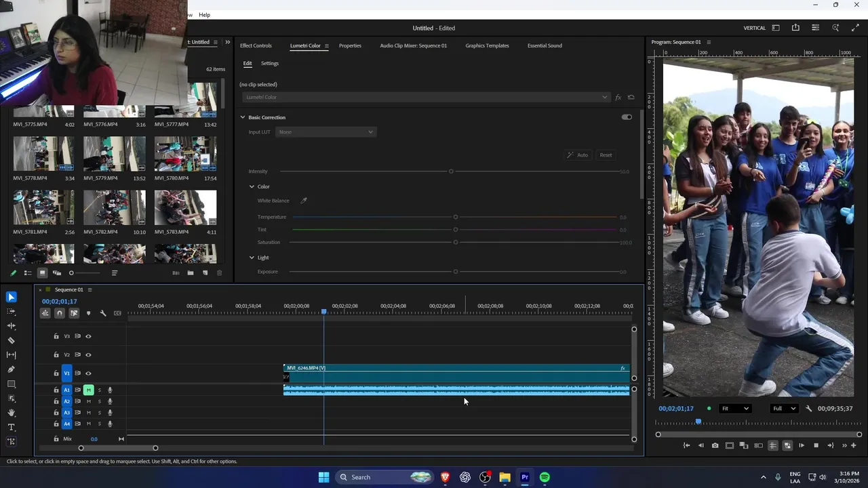Click the Export Frame camera icon
The height and width of the screenshot is (488, 868).
[715, 445]
